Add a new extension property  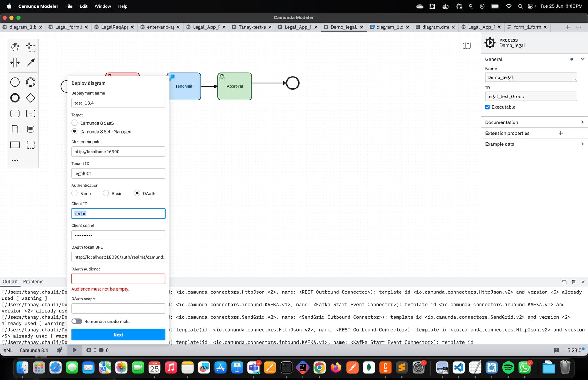pos(560,133)
